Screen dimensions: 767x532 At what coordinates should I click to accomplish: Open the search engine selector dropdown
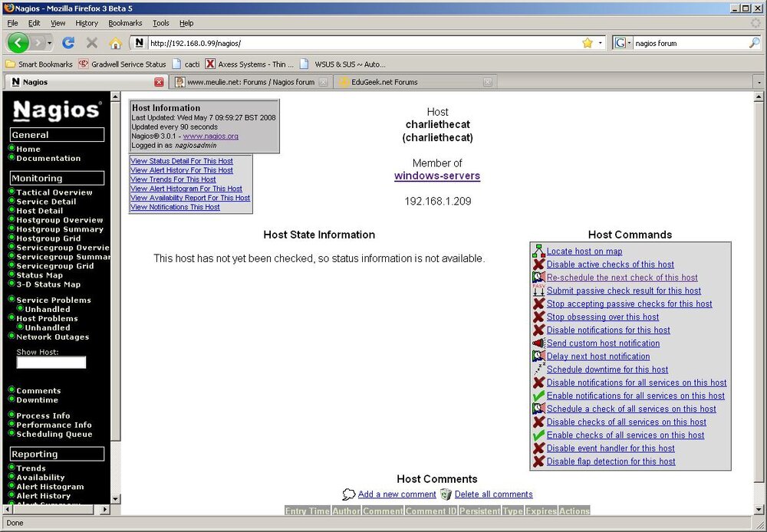click(x=623, y=43)
